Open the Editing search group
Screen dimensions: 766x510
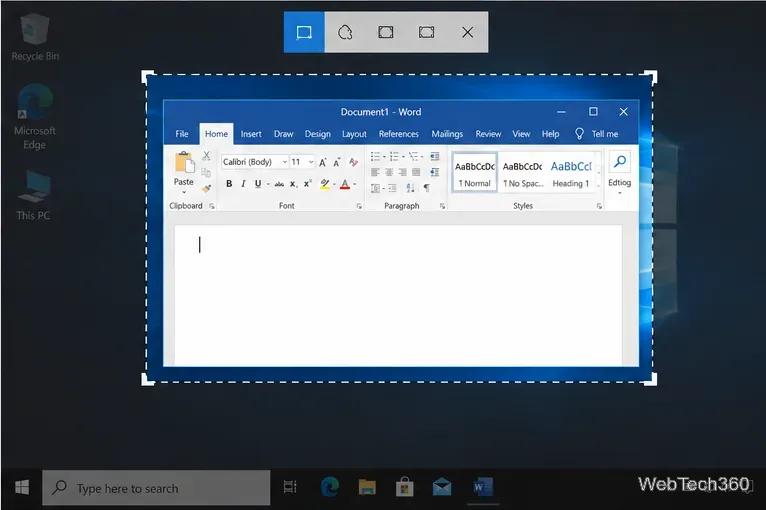(x=619, y=172)
